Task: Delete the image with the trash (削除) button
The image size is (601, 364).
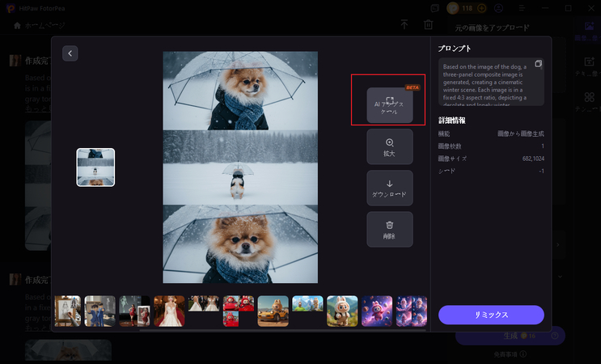Action: click(x=389, y=229)
